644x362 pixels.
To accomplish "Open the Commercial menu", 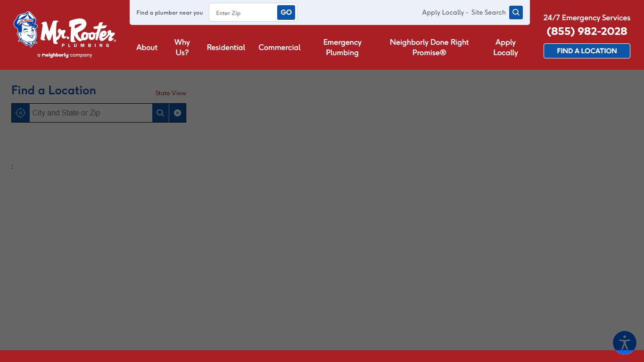I will (x=279, y=48).
